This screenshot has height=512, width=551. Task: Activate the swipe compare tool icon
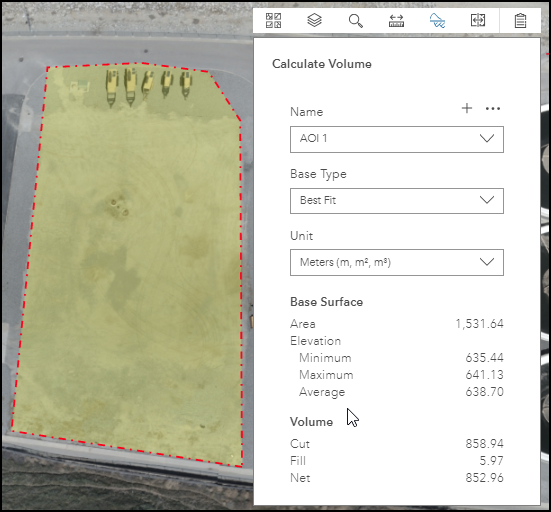478,20
